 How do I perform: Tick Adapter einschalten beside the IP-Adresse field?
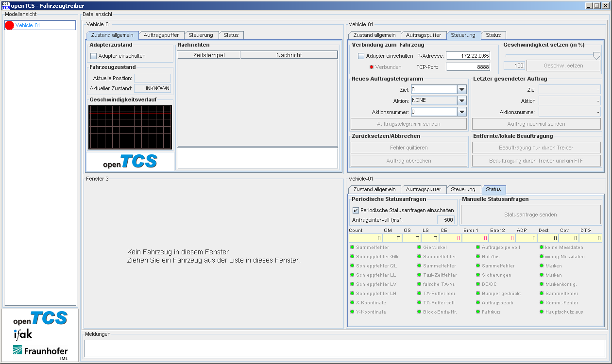pyautogui.click(x=361, y=56)
